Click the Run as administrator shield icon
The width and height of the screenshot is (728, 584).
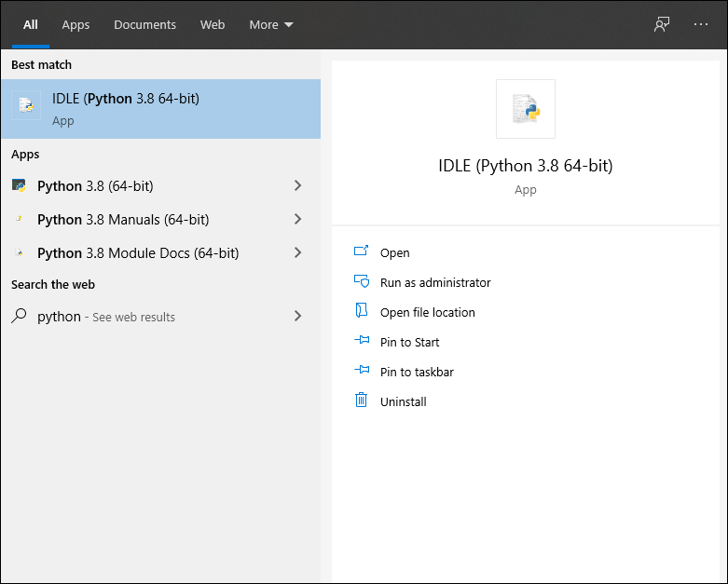pyautogui.click(x=362, y=281)
